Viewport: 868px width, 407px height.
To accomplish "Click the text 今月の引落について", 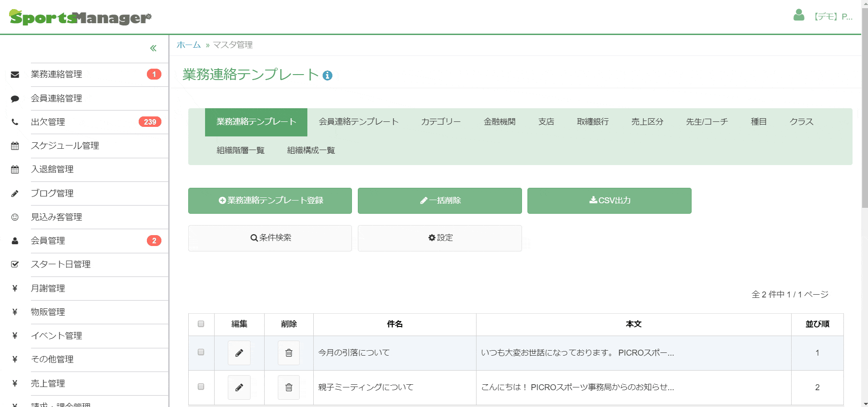I will click(354, 353).
